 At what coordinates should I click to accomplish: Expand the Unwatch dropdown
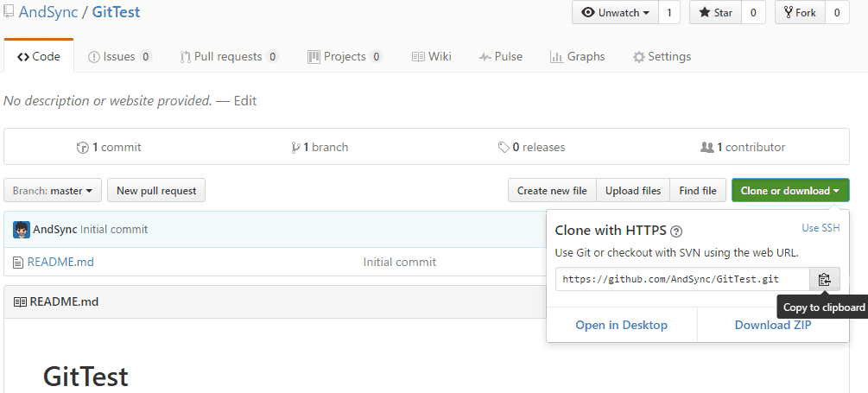click(x=615, y=13)
